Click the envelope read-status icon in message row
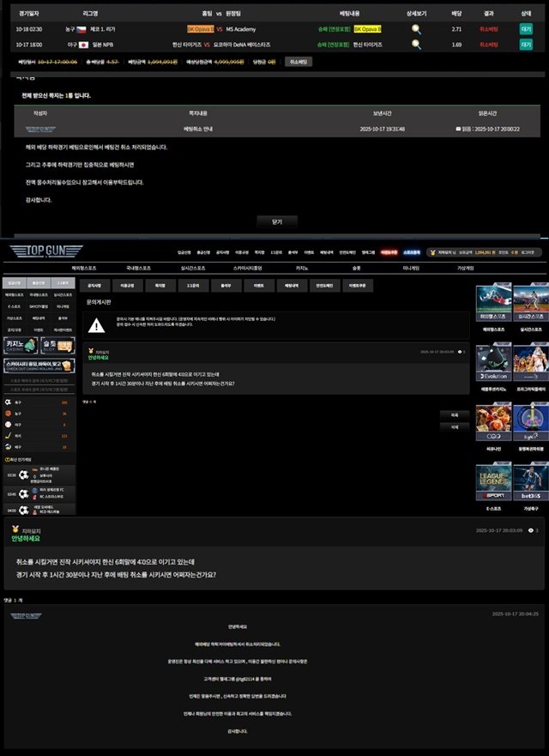549x756 pixels. click(x=459, y=129)
